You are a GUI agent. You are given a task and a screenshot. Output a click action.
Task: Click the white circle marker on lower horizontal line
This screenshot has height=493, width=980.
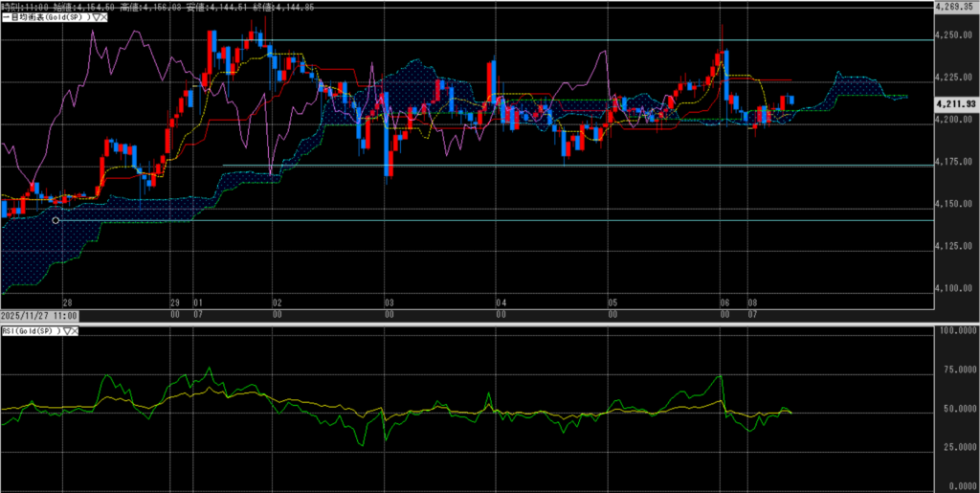point(56,220)
